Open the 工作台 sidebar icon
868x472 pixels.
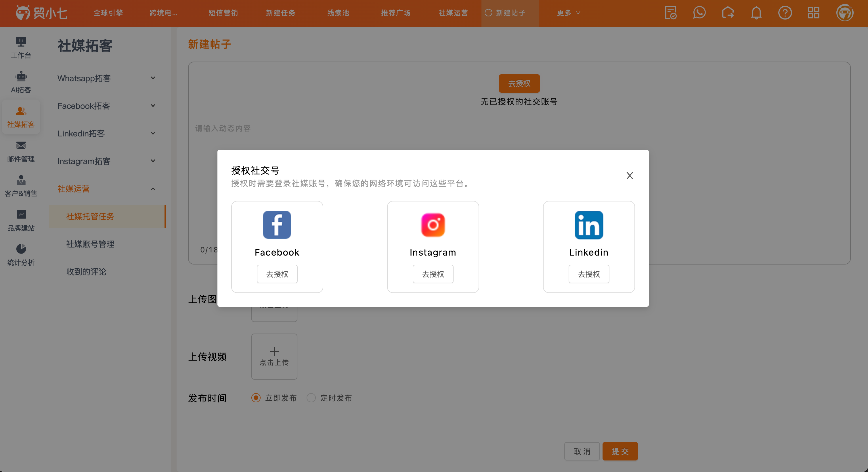click(x=21, y=42)
